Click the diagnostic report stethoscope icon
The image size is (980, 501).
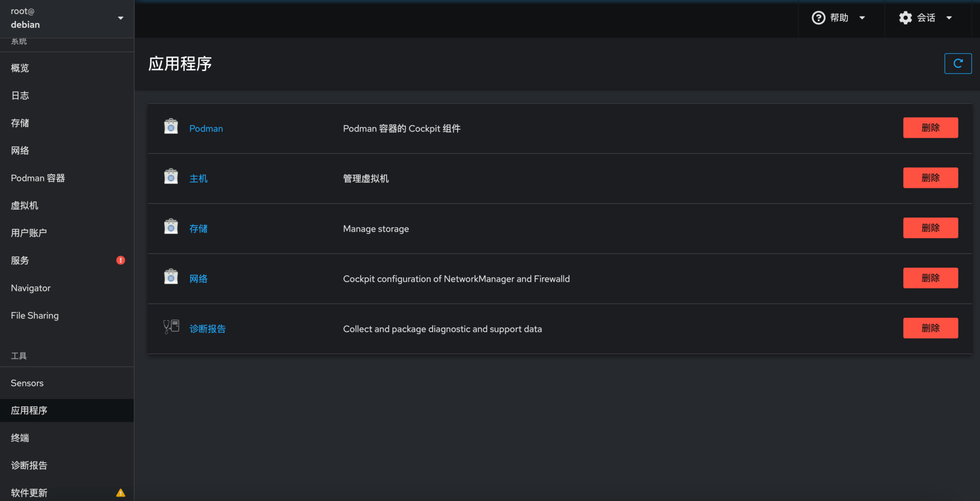(x=171, y=327)
